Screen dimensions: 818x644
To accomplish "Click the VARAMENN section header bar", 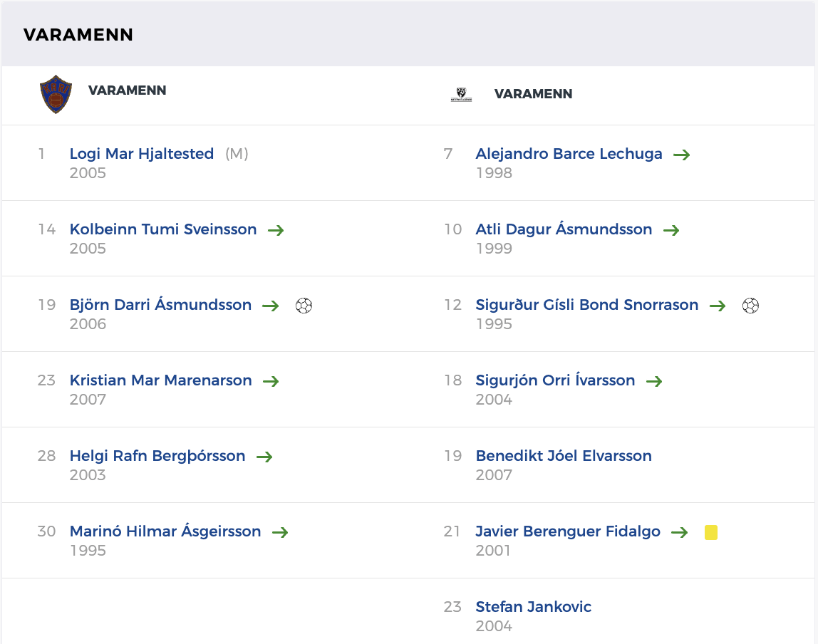I will tap(409, 34).
